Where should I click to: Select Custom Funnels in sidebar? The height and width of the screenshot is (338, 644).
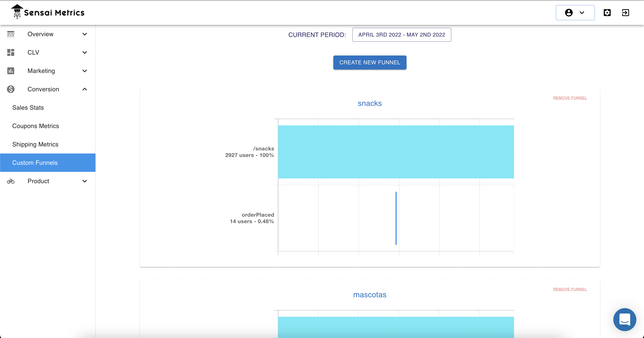[48, 163]
